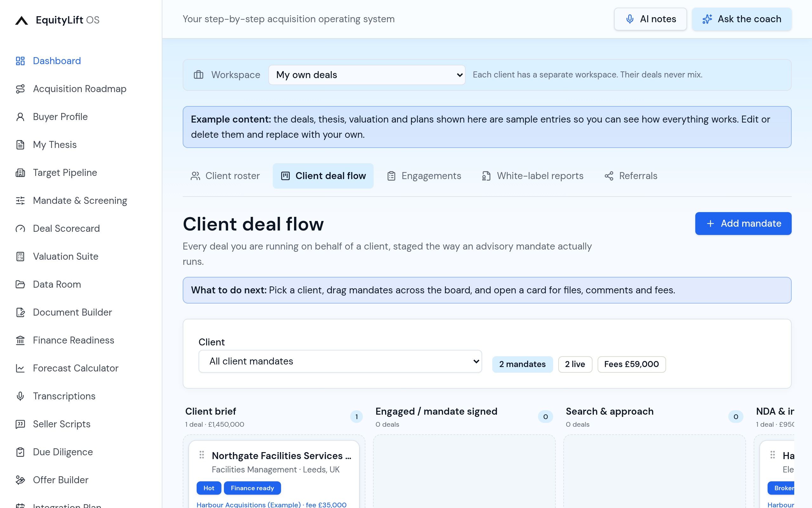The height and width of the screenshot is (508, 812).
Task: Click 'Engaged / mandate signed' column heading
Action: pos(436,411)
